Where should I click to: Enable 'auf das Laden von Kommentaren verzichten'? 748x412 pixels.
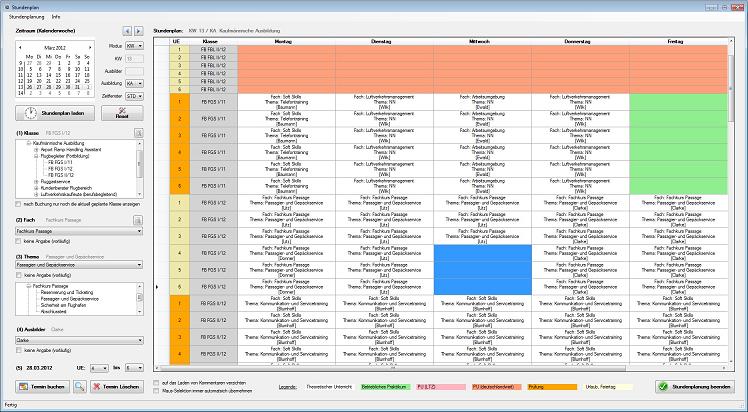[x=156, y=383]
